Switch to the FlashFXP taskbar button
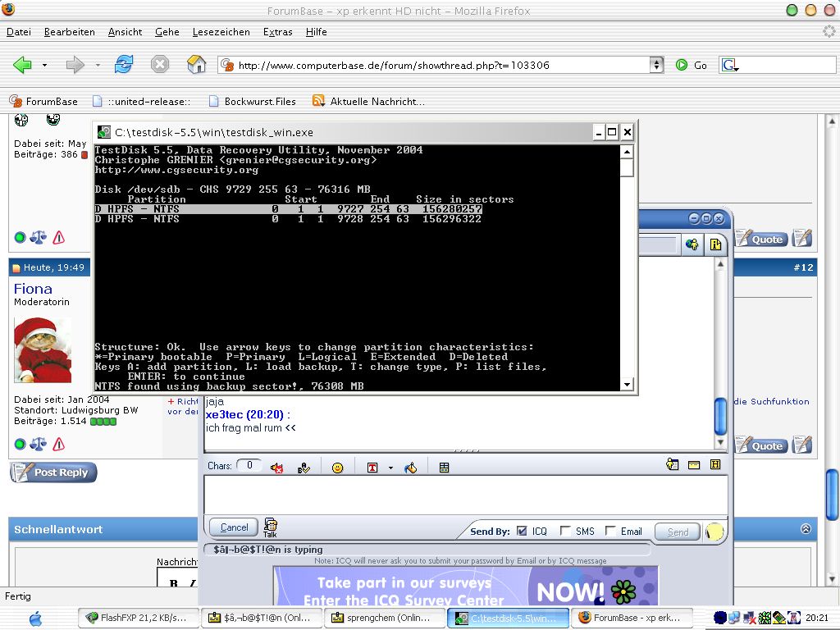Image resolution: width=840 pixels, height=630 pixels. point(139,618)
